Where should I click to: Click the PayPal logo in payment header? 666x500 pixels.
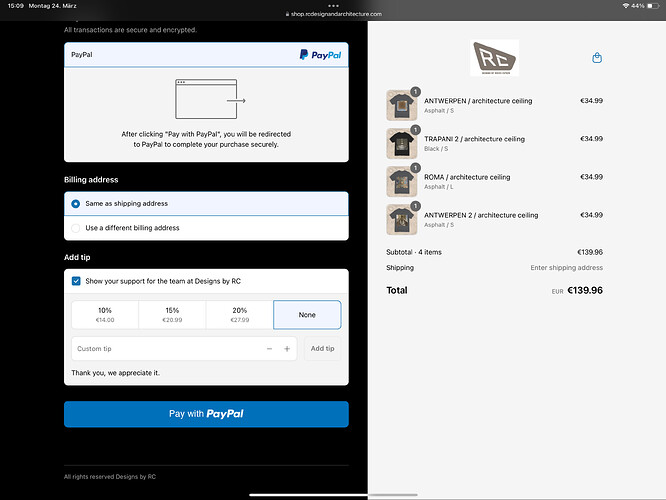[320, 55]
